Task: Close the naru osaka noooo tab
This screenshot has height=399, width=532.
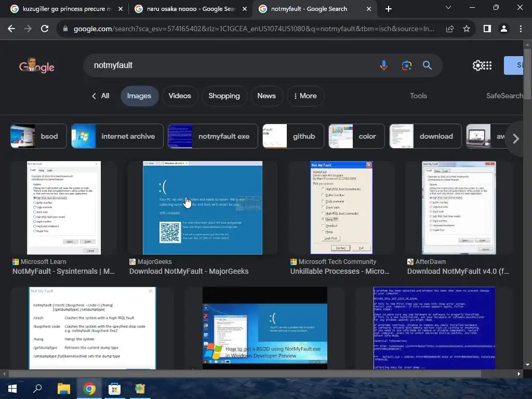Action: (245, 9)
